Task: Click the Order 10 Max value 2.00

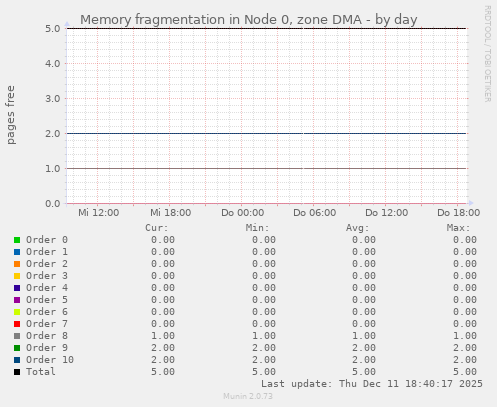Action: (x=465, y=360)
